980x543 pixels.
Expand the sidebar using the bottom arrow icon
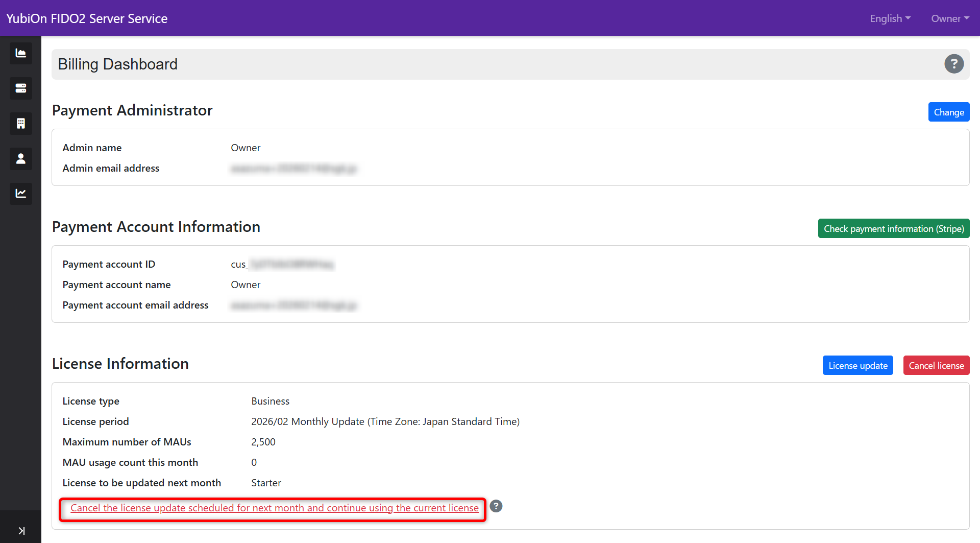[21, 530]
